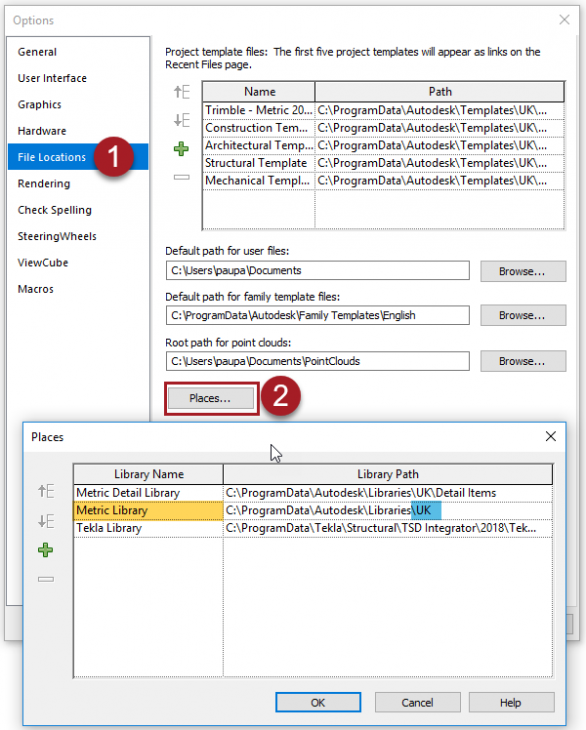This screenshot has height=730, width=586.
Task: Move project template up in list
Action: click(x=181, y=92)
